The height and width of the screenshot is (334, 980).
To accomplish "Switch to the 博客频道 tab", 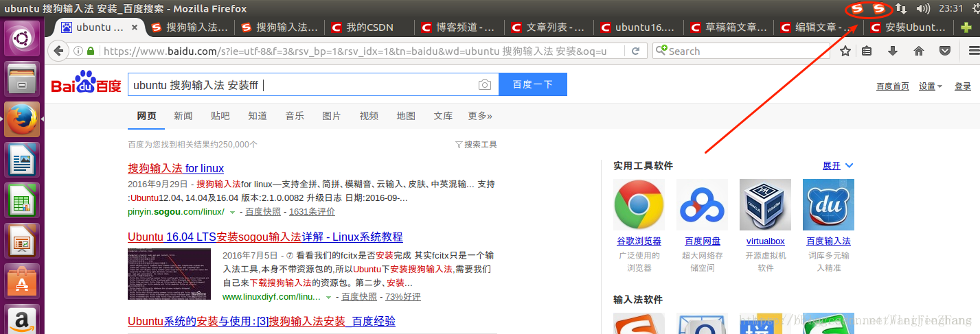I will (x=460, y=27).
